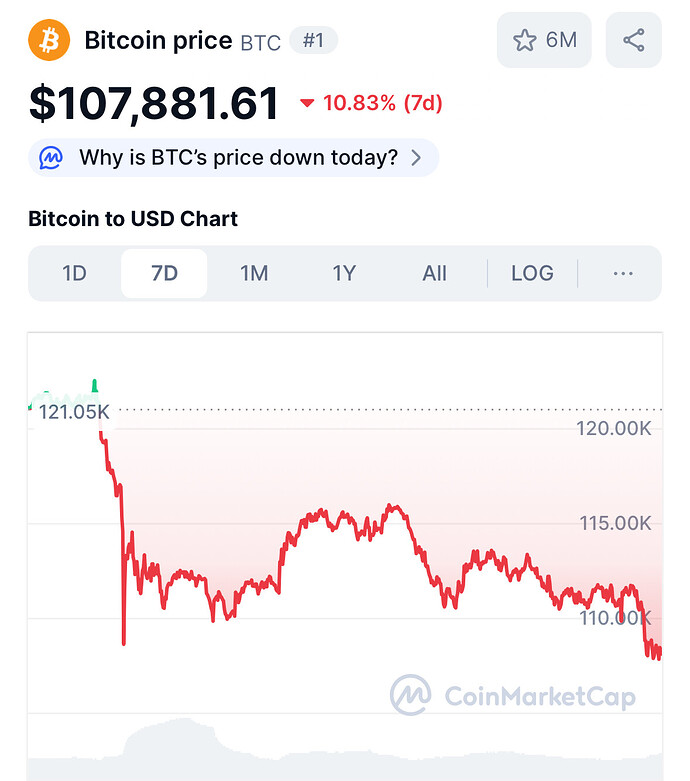Toggle the LOG scale option
Image resolution: width=690 pixels, height=781 pixels.
coord(532,273)
